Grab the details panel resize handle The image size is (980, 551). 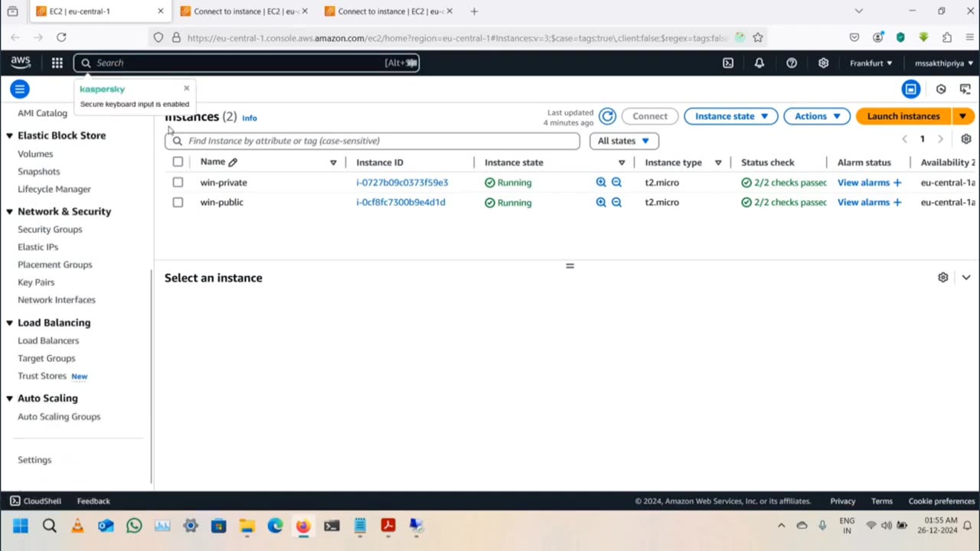point(570,266)
